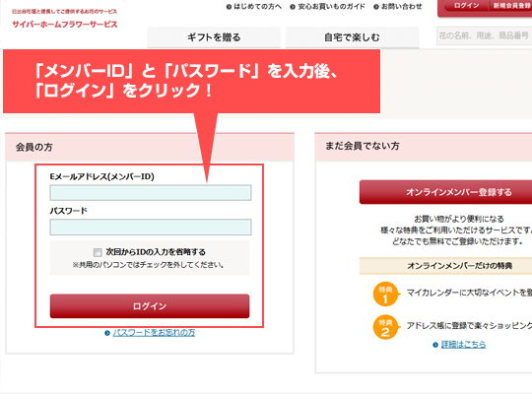Click the サイバーホームフラワーサービス logo

coord(64,24)
